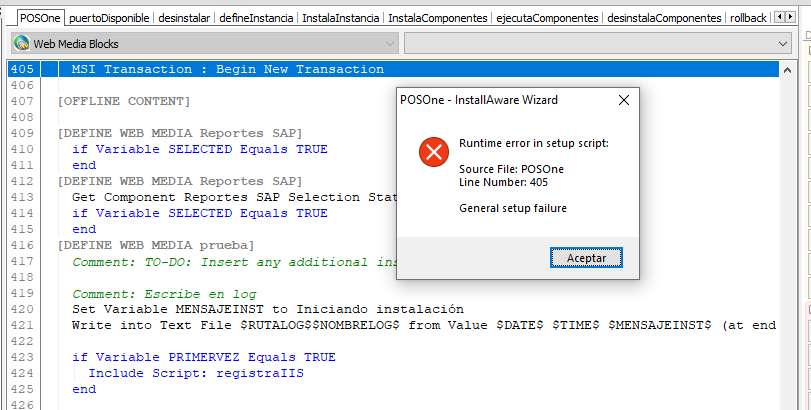Click the 'Runtime error in setup script' message
This screenshot has height=410, width=811.
click(x=534, y=143)
